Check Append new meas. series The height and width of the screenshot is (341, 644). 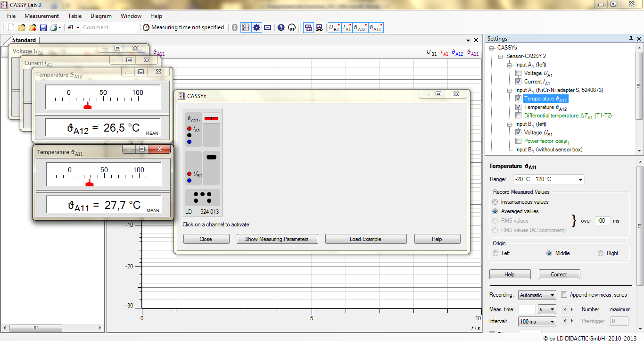(564, 295)
